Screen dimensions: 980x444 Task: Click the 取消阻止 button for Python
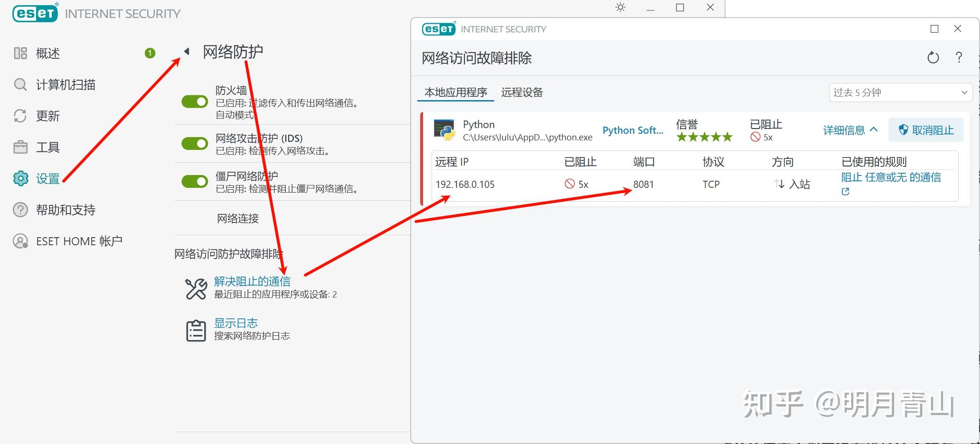coord(925,129)
